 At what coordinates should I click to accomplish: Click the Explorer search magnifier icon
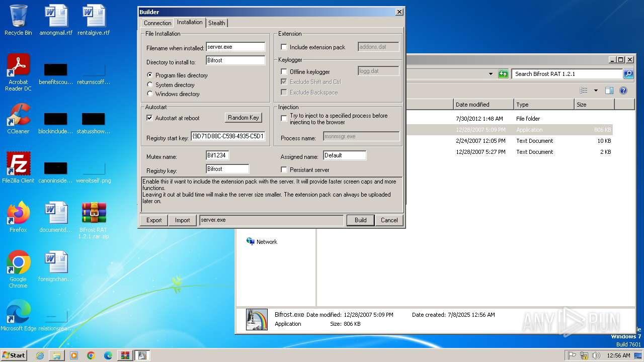(628, 74)
